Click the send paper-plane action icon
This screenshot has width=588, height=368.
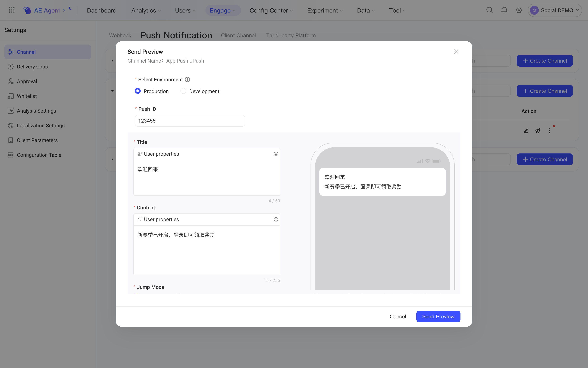click(538, 131)
